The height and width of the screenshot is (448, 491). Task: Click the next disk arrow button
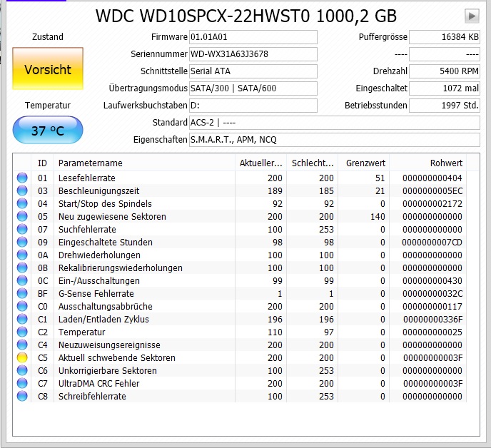click(472, 16)
